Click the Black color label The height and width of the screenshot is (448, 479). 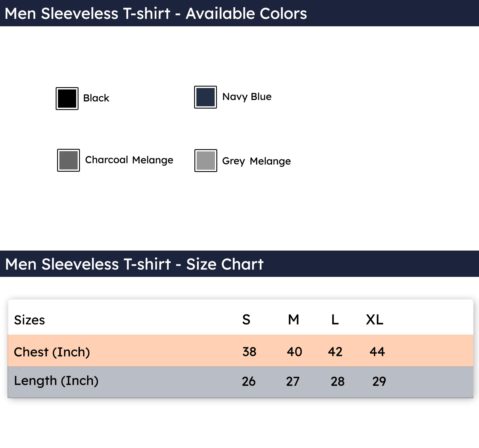[x=96, y=98]
